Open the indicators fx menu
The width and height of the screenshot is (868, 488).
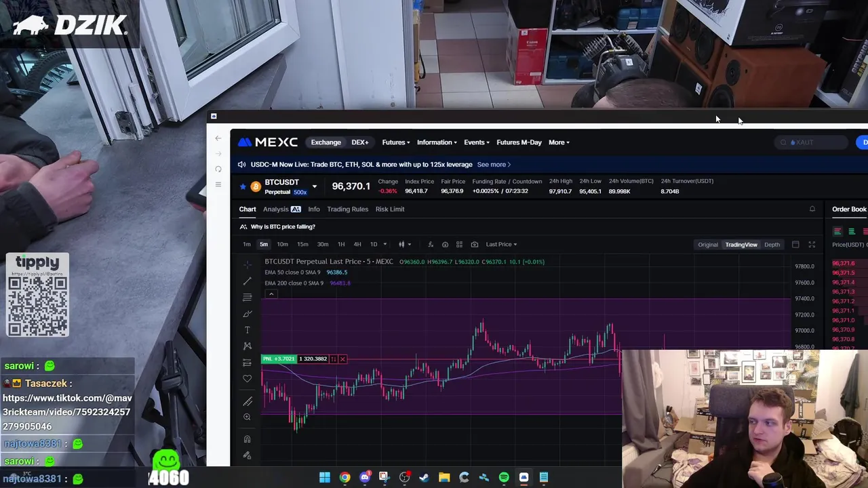tap(430, 244)
